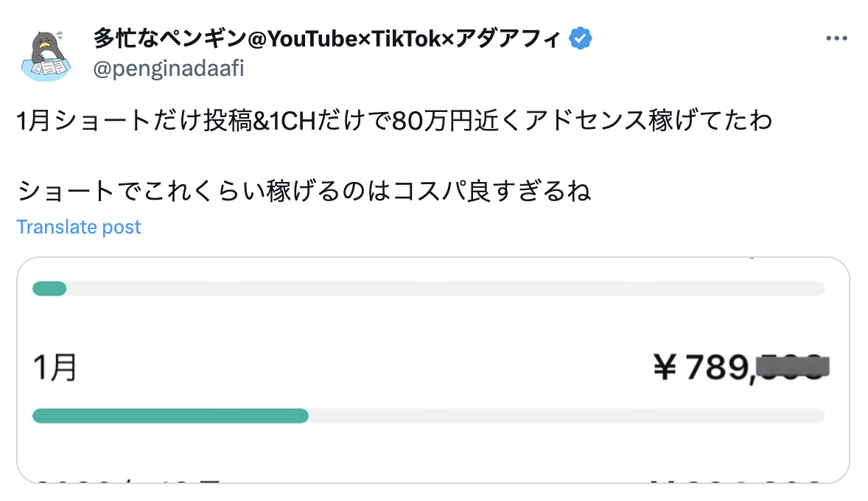Click the short green bar at image top
The width and height of the screenshot is (868, 501).
49,289
